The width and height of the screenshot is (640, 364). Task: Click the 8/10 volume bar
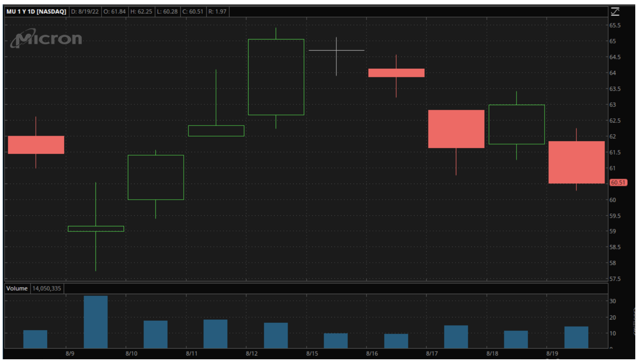tap(155, 334)
